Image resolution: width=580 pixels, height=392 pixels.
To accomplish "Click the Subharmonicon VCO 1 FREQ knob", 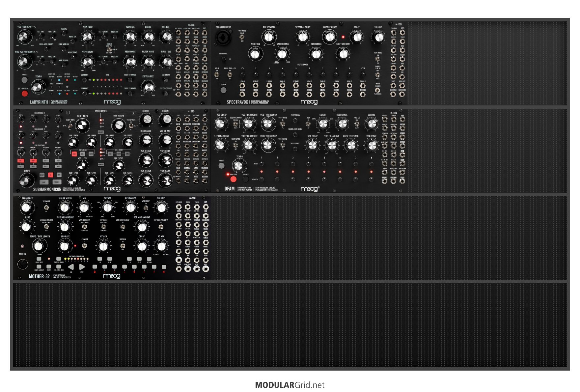I will click(x=82, y=126).
